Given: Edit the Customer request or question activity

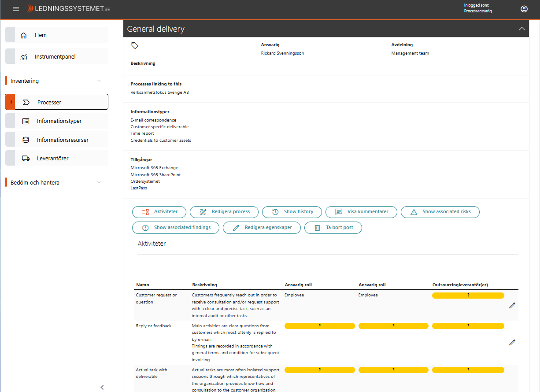Looking at the screenshot, I should [512, 305].
